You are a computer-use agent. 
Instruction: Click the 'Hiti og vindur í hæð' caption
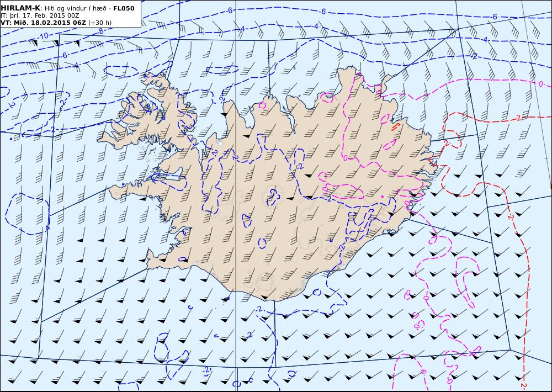(77, 8)
